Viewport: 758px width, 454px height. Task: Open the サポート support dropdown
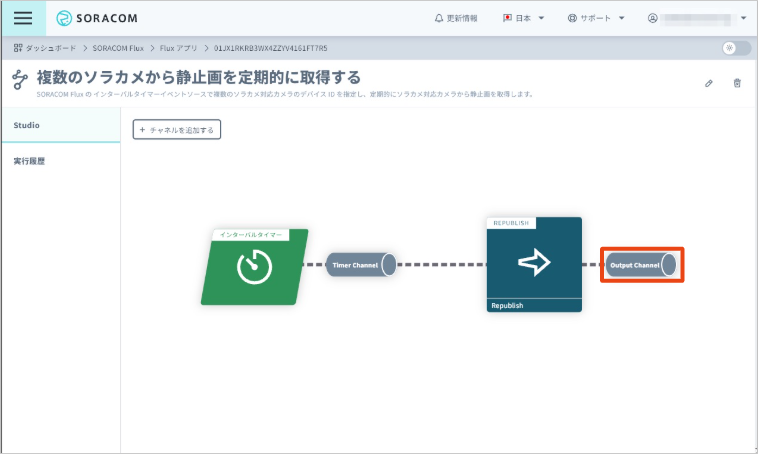tap(596, 18)
